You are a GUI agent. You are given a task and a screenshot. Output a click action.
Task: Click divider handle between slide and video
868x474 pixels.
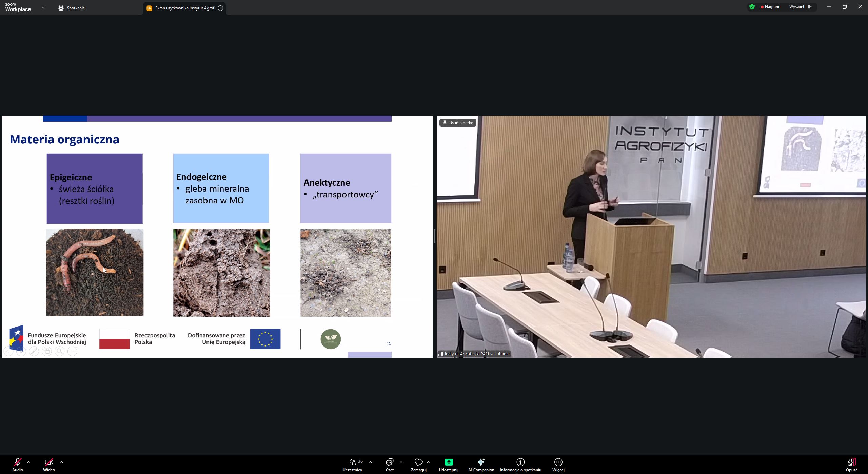point(434,236)
